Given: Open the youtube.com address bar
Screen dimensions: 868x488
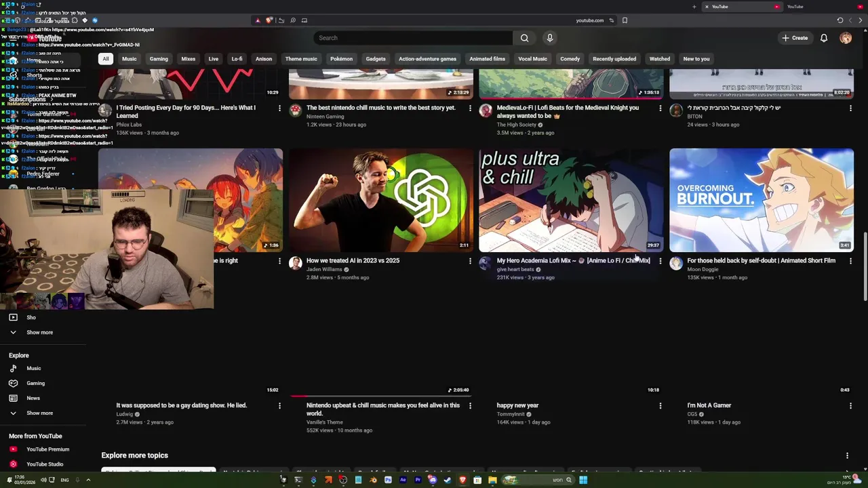Looking at the screenshot, I should [x=589, y=20].
